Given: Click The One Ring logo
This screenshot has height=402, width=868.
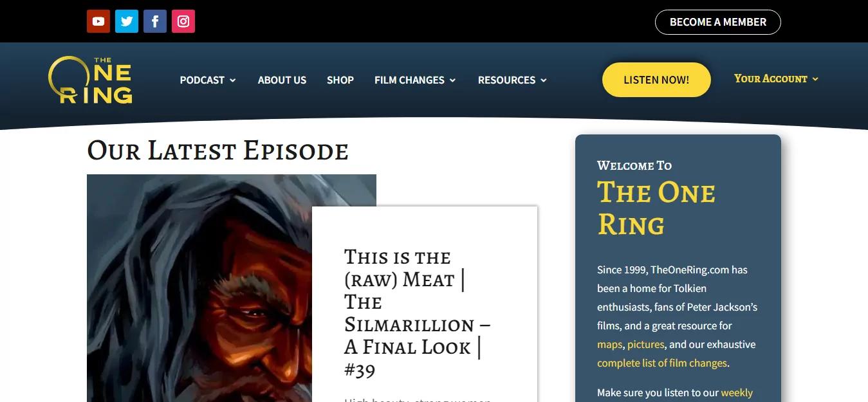Looking at the screenshot, I should click(x=91, y=80).
